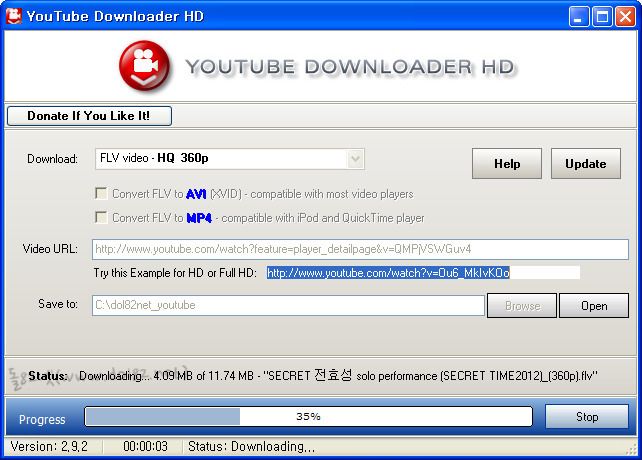Enable Convert FLV to MP4 checkbox

click(x=101, y=217)
